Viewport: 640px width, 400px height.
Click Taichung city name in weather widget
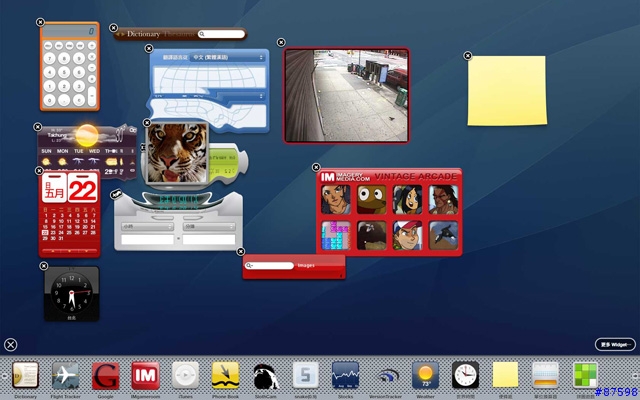(x=57, y=135)
